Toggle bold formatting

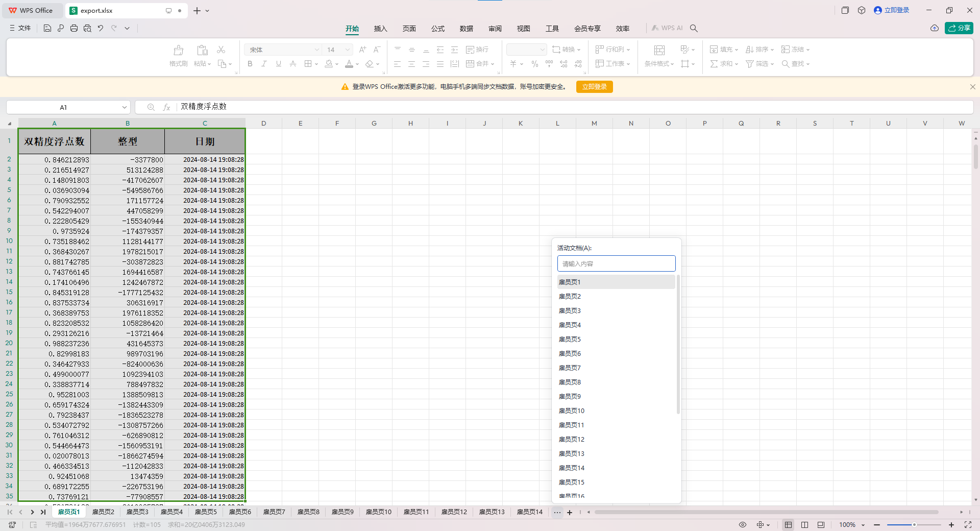click(x=250, y=64)
